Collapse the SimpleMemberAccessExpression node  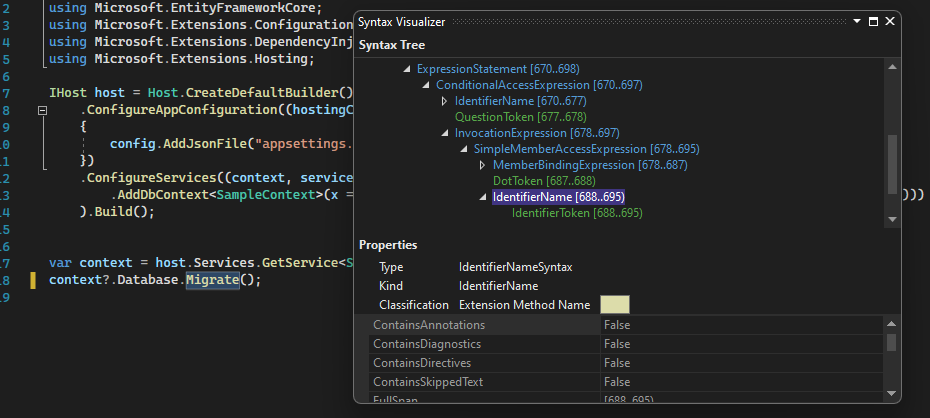[x=464, y=149]
